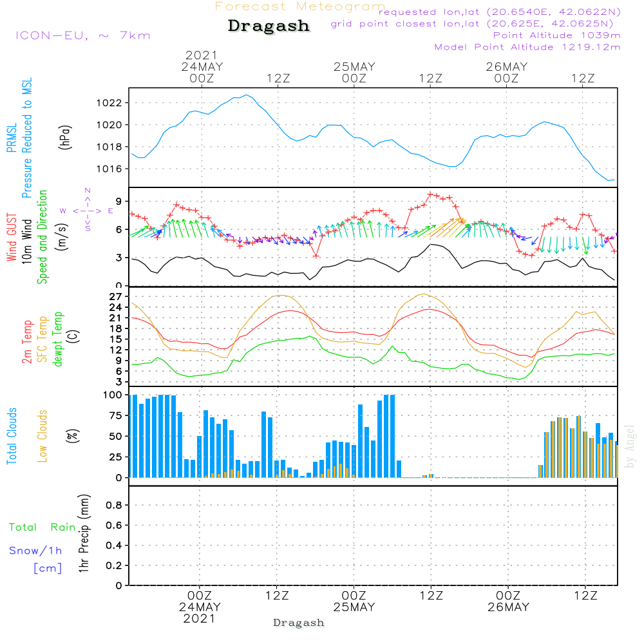Viewport: 644px width, 644px height.
Task: Click the green 'Rain' precipitation label
Action: 63,527
